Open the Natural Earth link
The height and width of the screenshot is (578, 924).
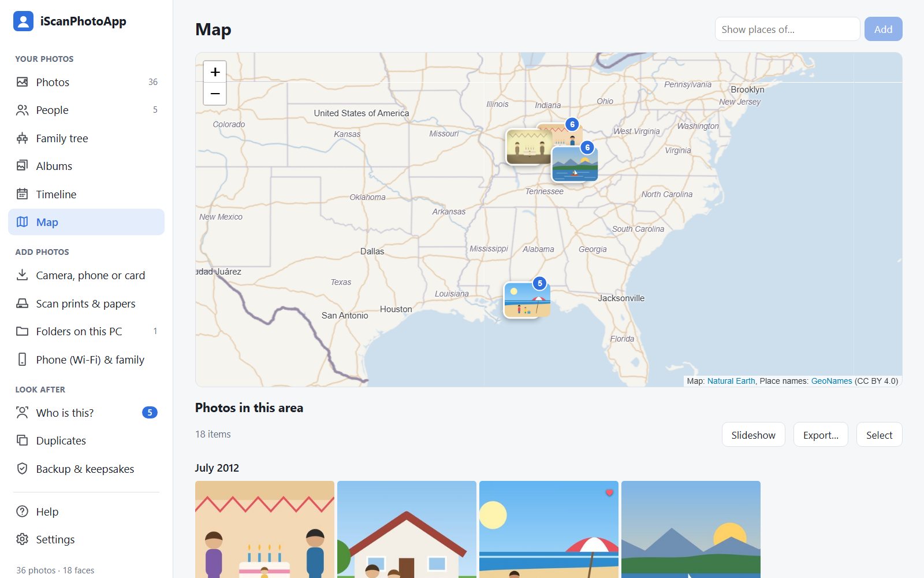pyautogui.click(x=731, y=381)
